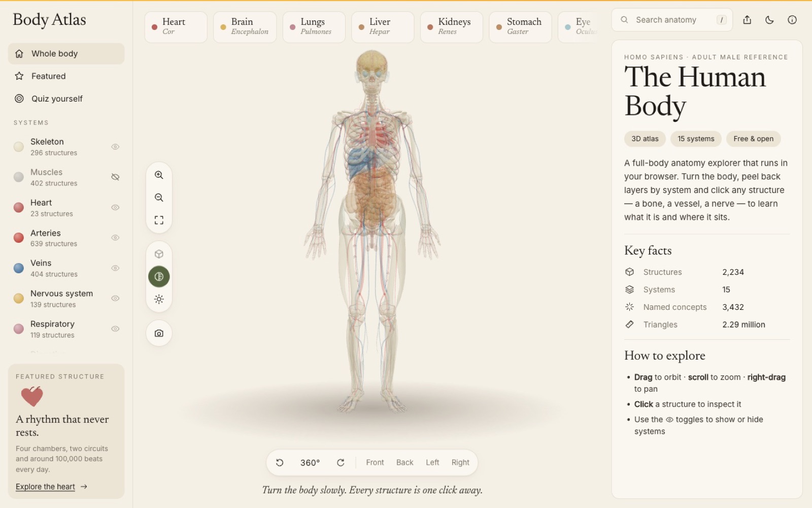Hide the Veins system

(x=115, y=268)
